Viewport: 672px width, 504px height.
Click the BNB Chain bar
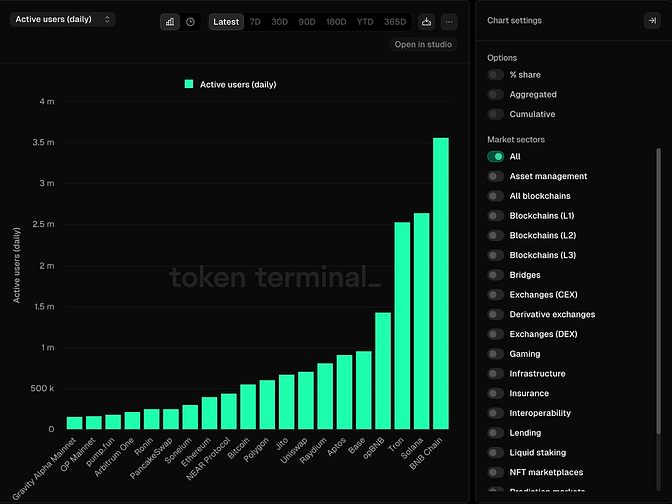click(x=441, y=283)
